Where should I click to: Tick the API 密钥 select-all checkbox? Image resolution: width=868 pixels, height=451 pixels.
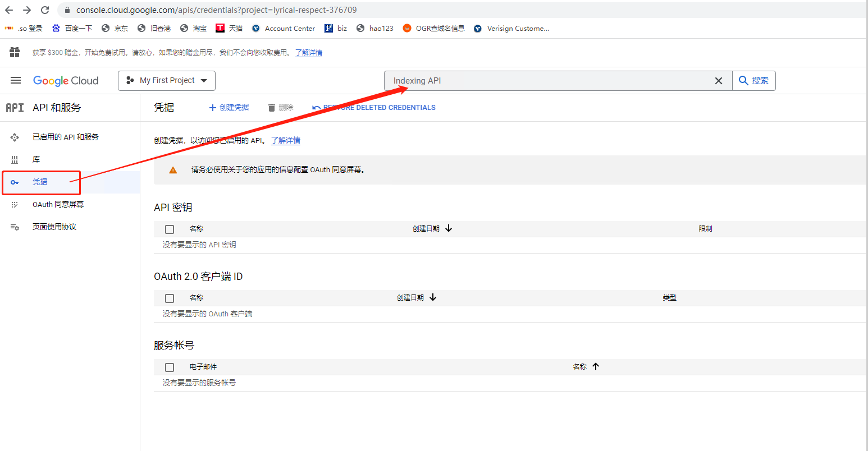click(170, 229)
